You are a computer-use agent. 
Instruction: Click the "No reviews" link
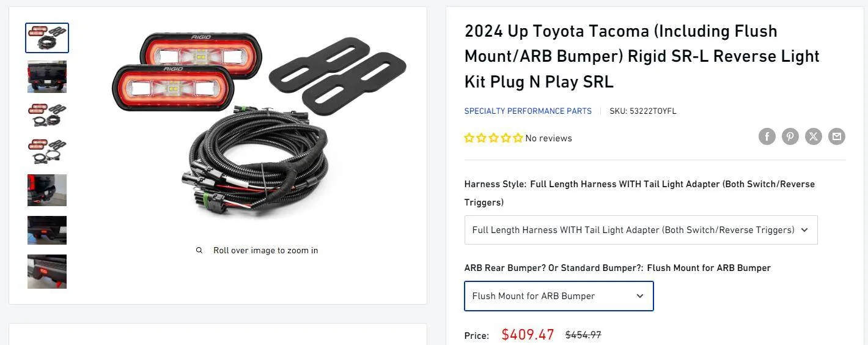click(x=548, y=138)
